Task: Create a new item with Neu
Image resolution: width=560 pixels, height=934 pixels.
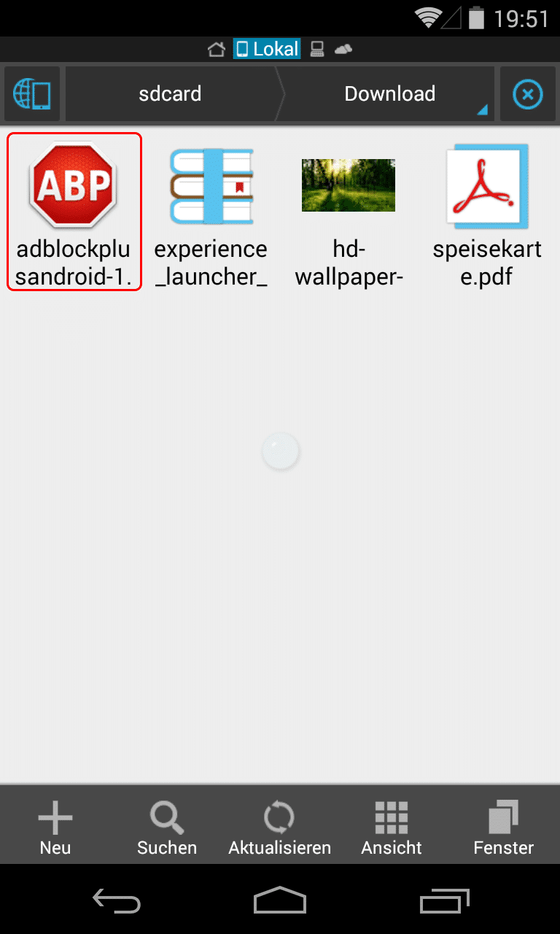Action: [55, 827]
